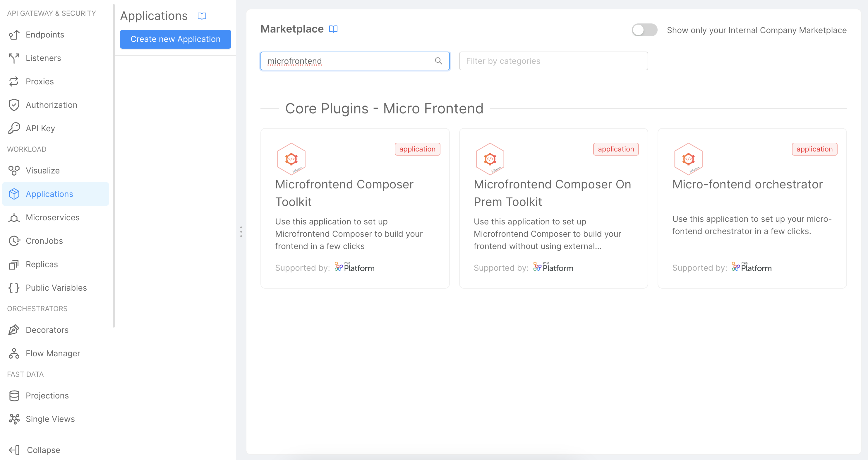
Task: Open the Flow Manager icon
Action: click(13, 353)
